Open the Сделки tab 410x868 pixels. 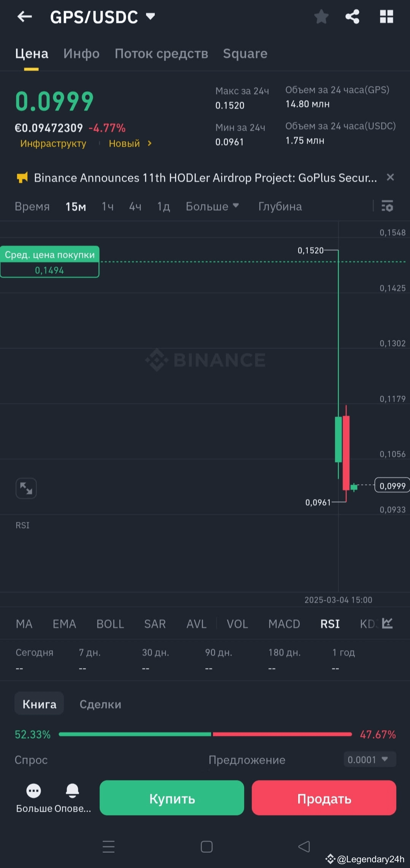(100, 704)
